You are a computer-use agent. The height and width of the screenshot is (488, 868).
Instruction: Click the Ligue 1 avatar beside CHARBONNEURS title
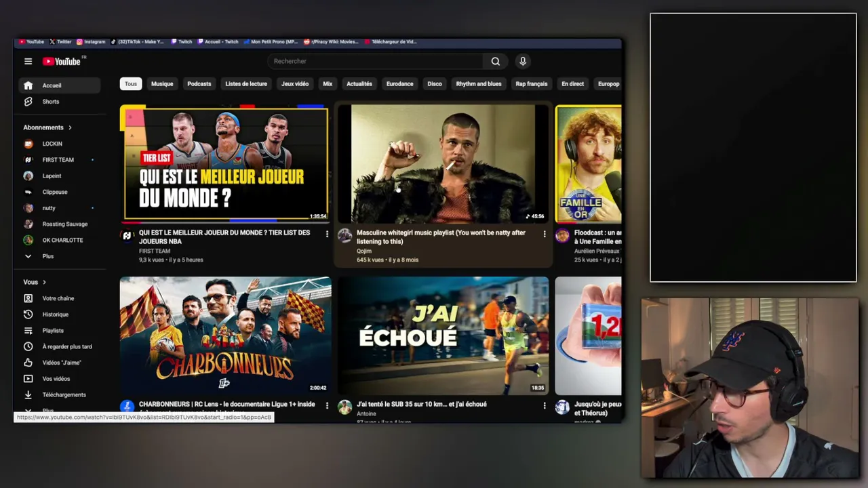click(127, 407)
